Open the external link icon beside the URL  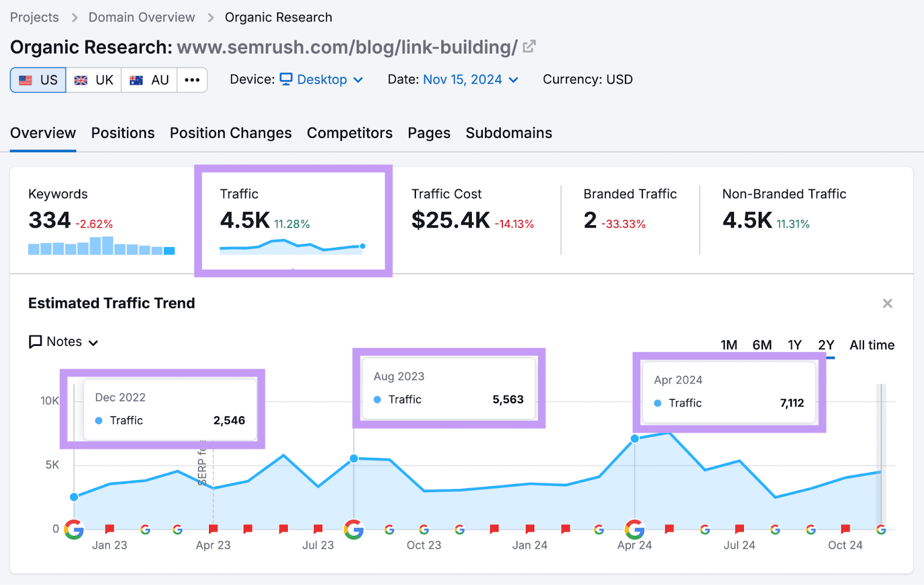[x=529, y=46]
